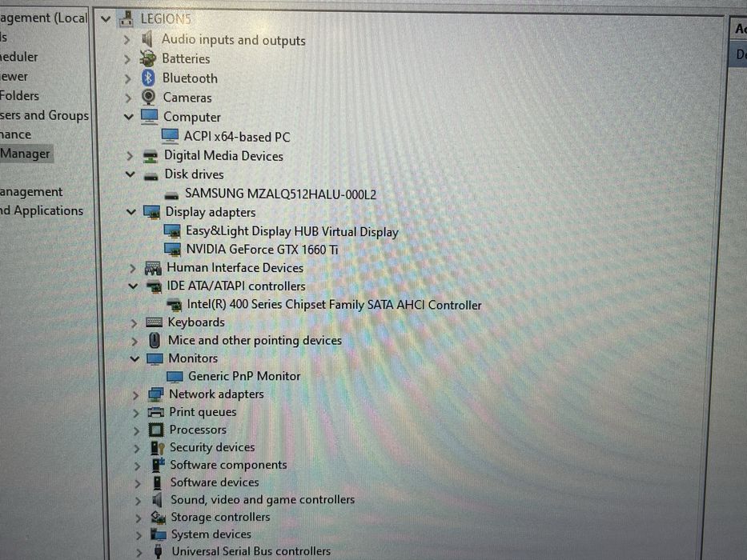Viewport: 747px width, 560px height.
Task: Select 'heduler' item in left pane
Action: pyautogui.click(x=18, y=57)
